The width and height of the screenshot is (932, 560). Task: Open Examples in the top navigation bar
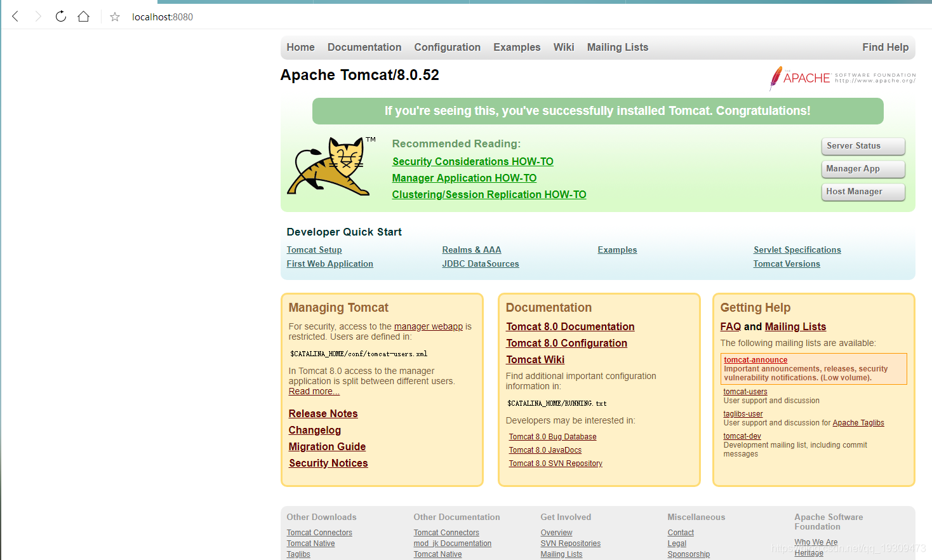(517, 47)
